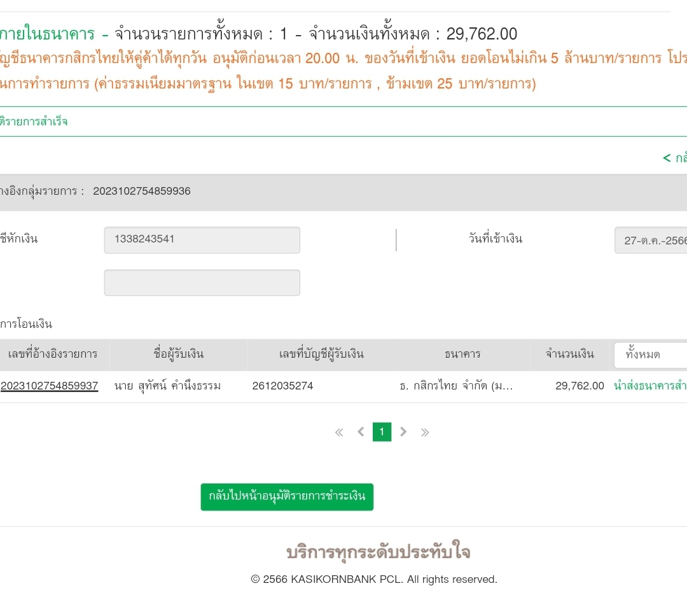Click the empty field below the account number
The width and height of the screenshot is (687, 616).
pyautogui.click(x=202, y=283)
